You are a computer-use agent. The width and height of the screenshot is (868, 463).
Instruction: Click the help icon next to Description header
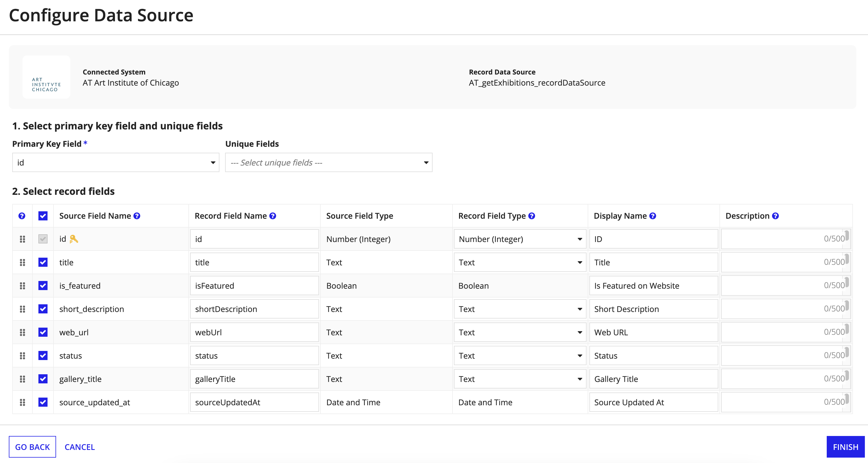(775, 216)
